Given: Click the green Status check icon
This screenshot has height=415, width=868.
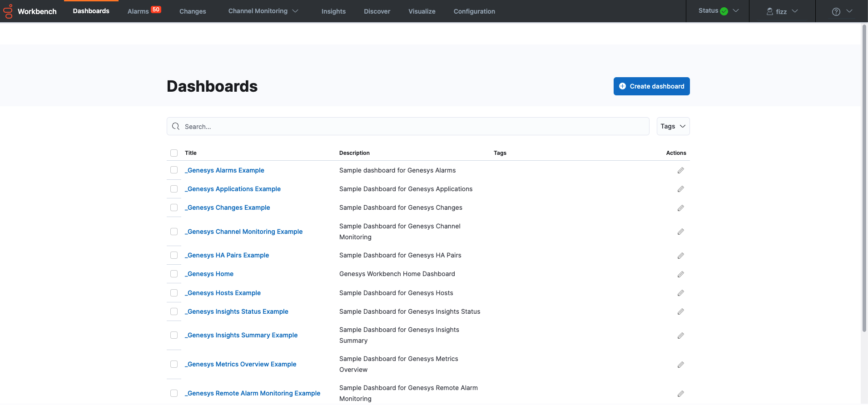Looking at the screenshot, I should point(724,11).
